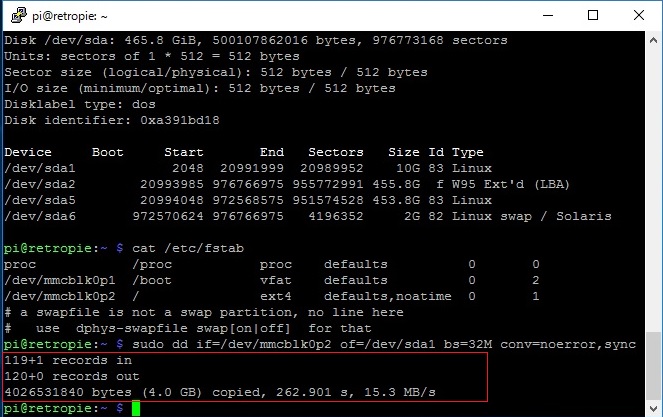Click the 'vfat' filesystem type
663x417 pixels.
pos(276,280)
